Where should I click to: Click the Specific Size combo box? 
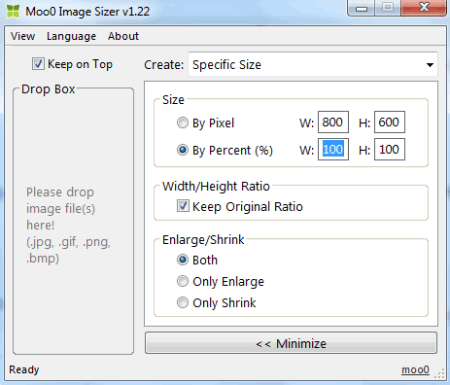click(313, 65)
